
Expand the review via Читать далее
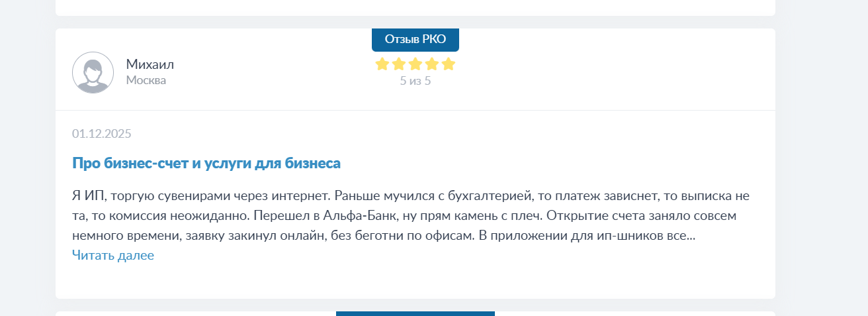pyautogui.click(x=112, y=255)
